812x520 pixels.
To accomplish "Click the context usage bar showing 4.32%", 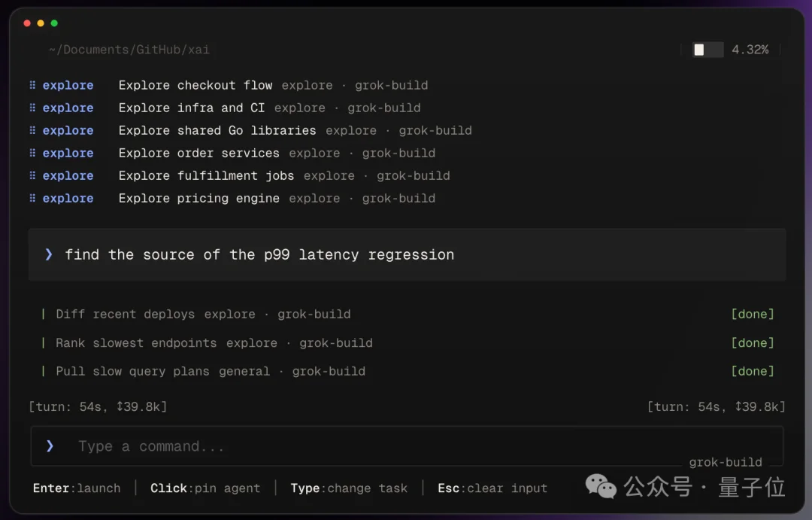I will [x=708, y=50].
